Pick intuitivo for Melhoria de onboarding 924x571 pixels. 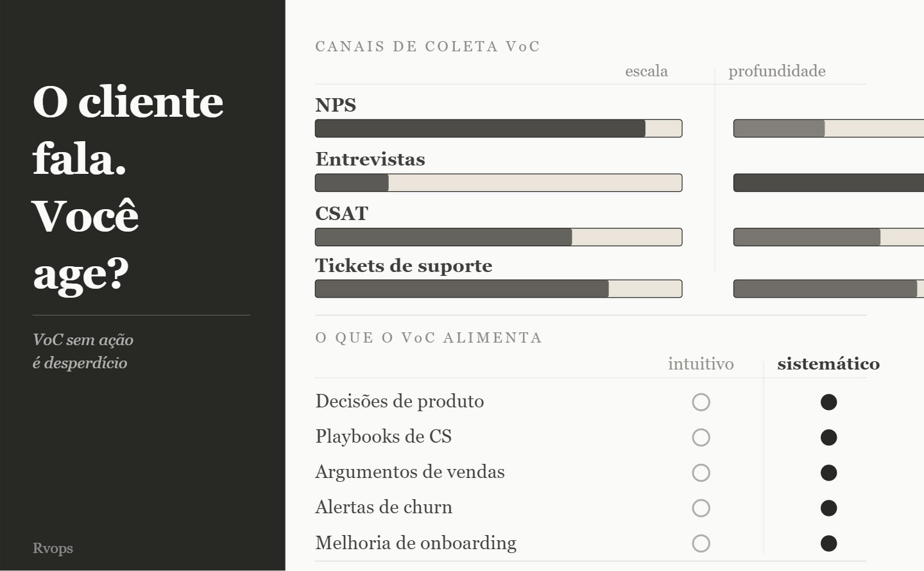click(x=701, y=543)
